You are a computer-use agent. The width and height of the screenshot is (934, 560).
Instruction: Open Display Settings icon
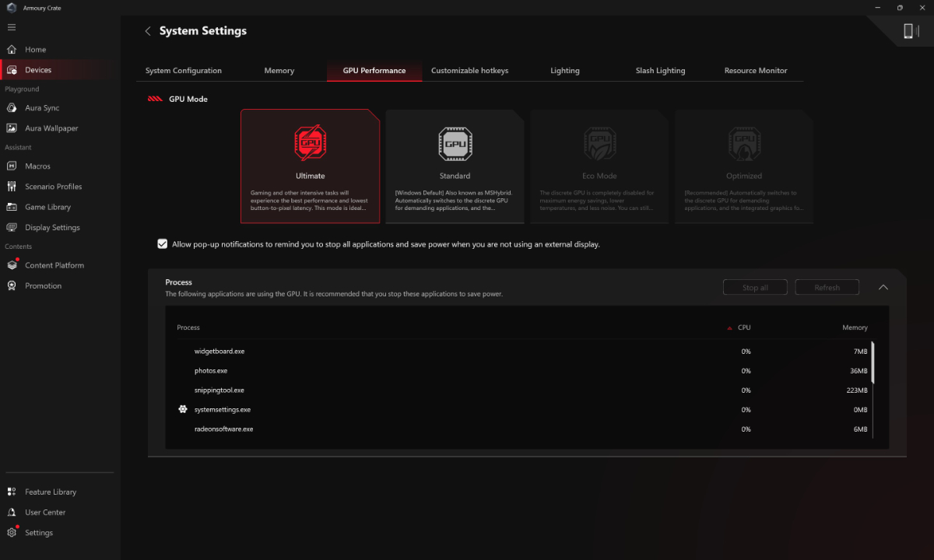12,228
